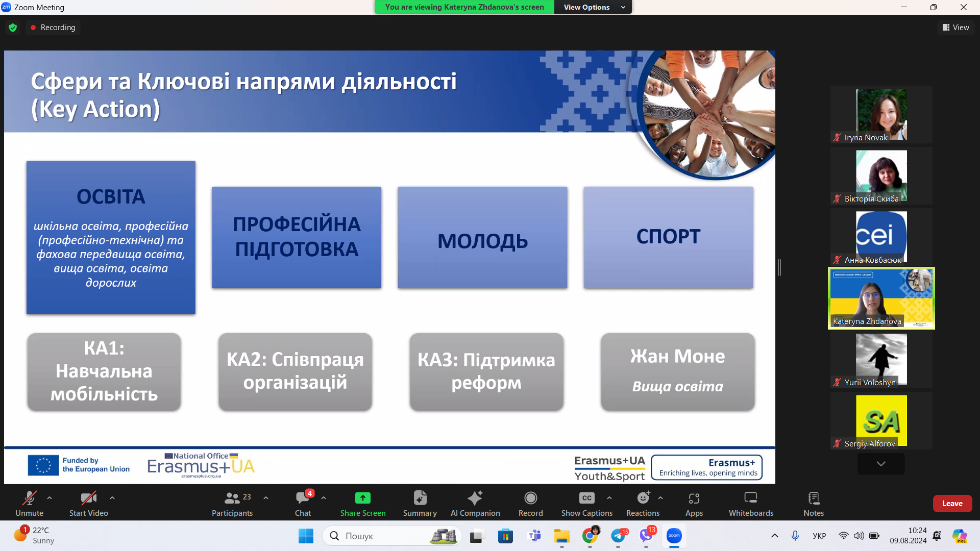Open the УКР keyboard layout menu
Image resolution: width=980 pixels, height=551 pixels.
[x=819, y=536]
